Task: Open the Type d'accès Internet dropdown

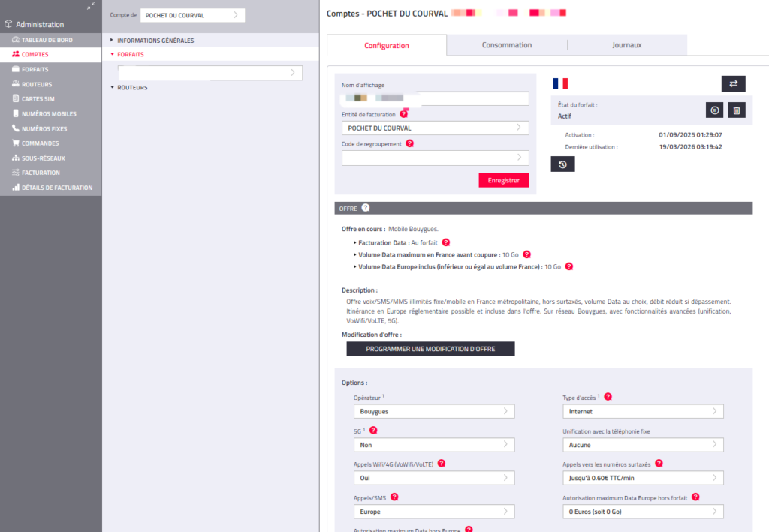Action: pyautogui.click(x=643, y=411)
